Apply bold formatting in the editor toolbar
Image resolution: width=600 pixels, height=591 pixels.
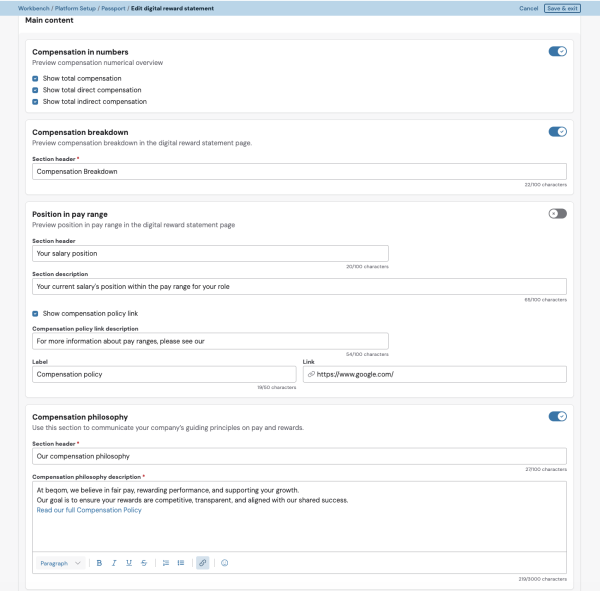point(99,563)
